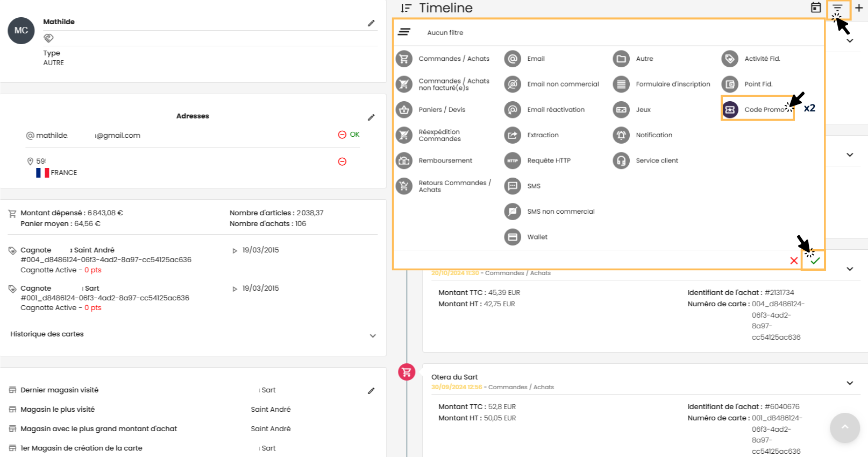Click the Montant dépensé 6 843,08 € value
The height and width of the screenshot is (457, 868).
[x=105, y=213]
